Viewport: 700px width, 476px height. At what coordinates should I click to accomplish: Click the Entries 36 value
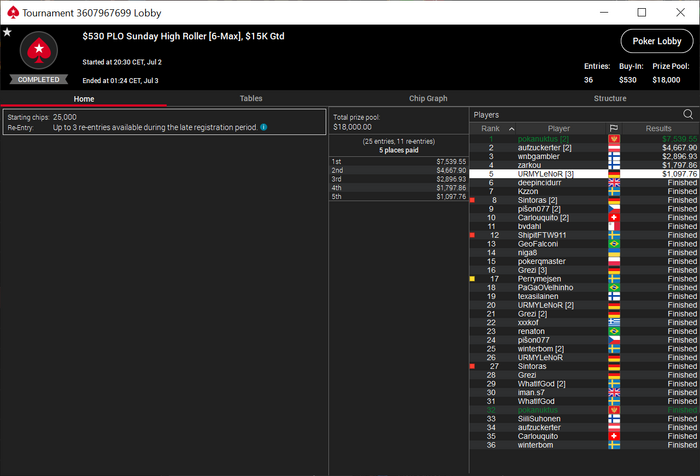pos(588,80)
